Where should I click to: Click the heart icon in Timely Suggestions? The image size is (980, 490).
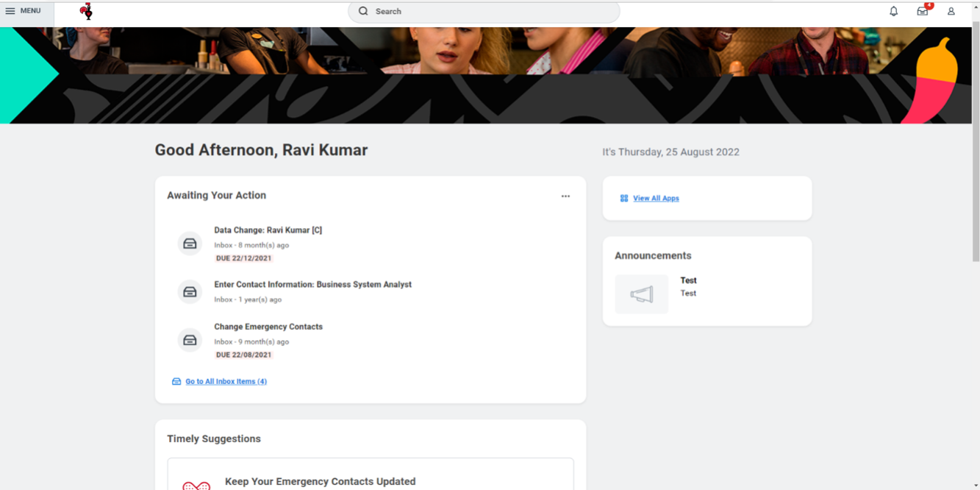196,486
